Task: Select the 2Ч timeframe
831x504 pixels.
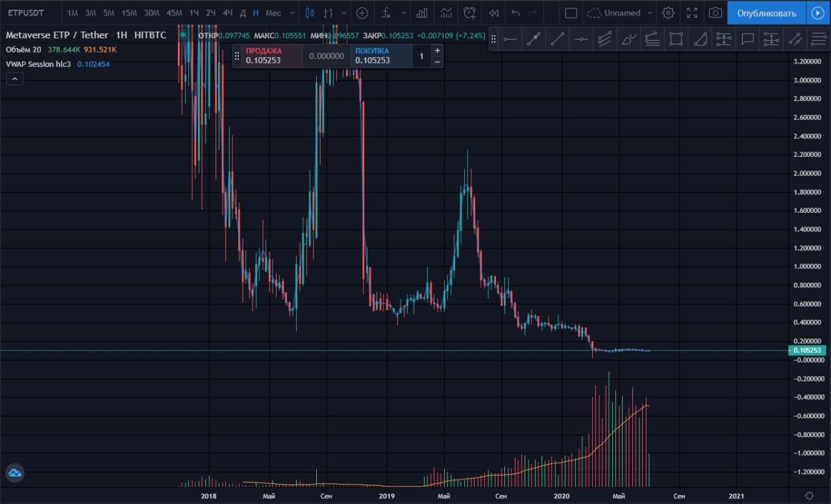Action: tap(211, 13)
